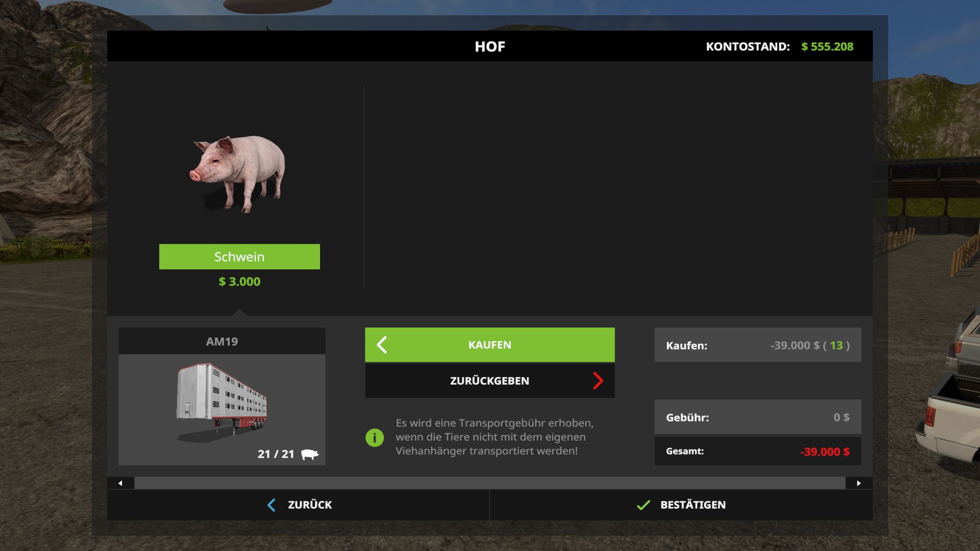Click the pig thumbnail image
Viewport: 980px width, 551px height.
point(238,173)
